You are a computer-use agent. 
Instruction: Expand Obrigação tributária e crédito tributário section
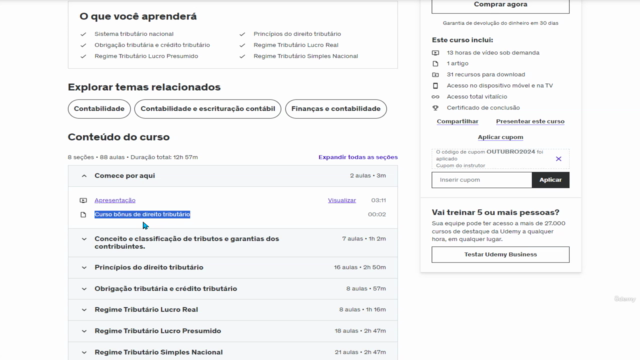coord(233,289)
